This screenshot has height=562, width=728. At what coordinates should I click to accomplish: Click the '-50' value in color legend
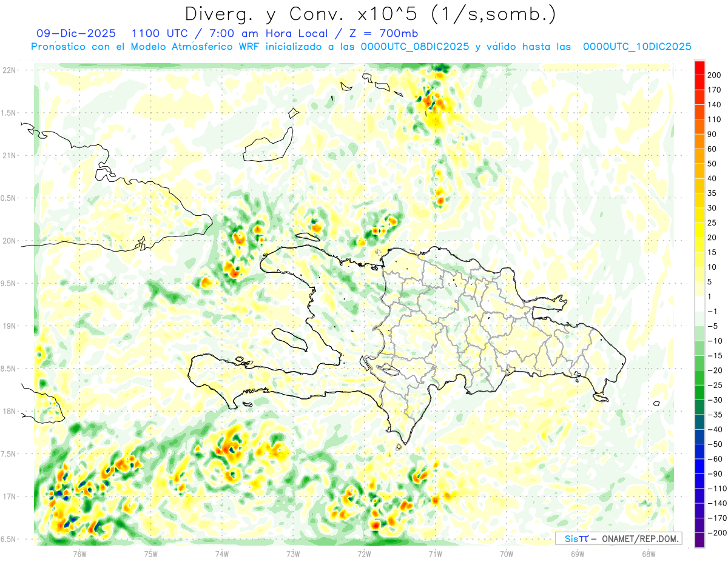714,444
